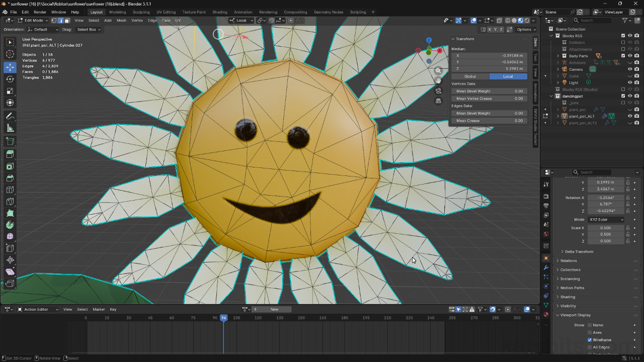The image size is (644, 362).
Task: Select the 3D Cursor tool
Action: pos(10,54)
